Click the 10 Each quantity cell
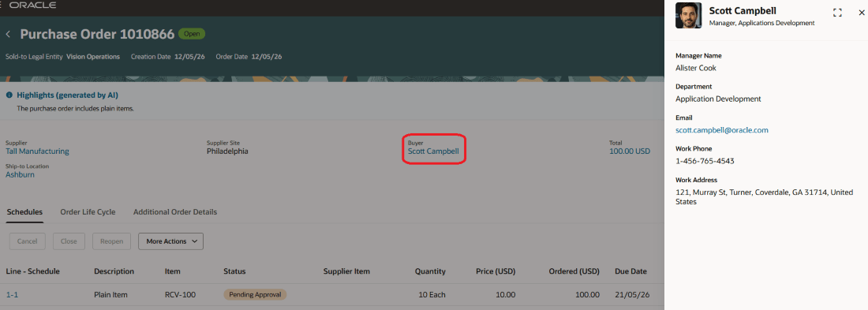 coord(432,295)
